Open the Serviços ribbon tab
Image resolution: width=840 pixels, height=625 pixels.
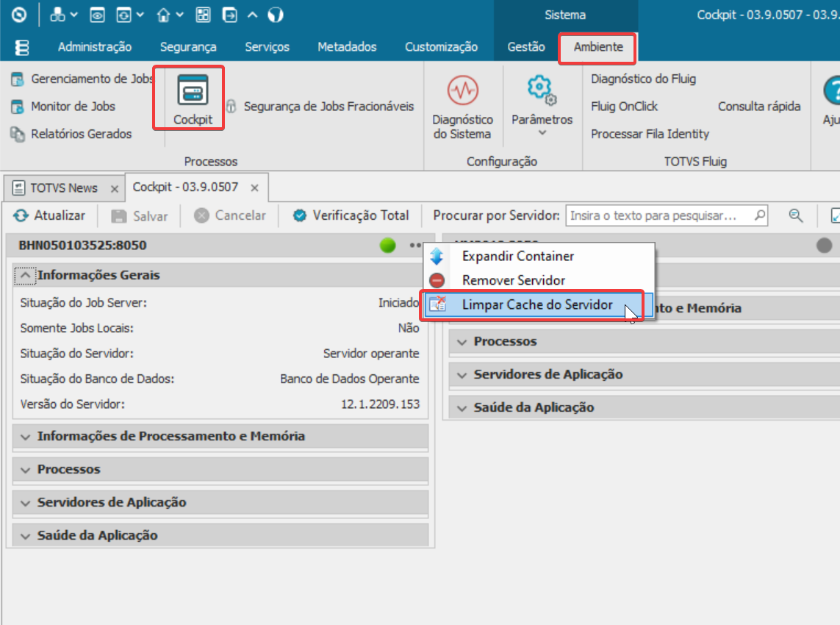tap(267, 47)
